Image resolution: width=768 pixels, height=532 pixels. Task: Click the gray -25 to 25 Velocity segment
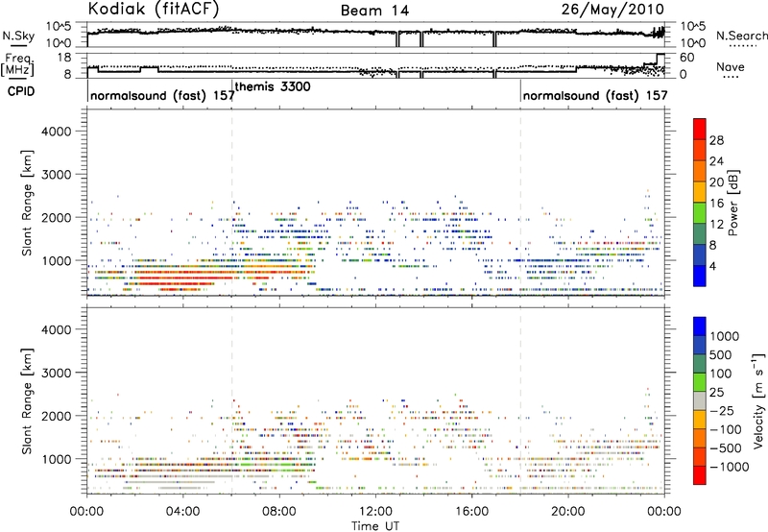click(x=700, y=400)
